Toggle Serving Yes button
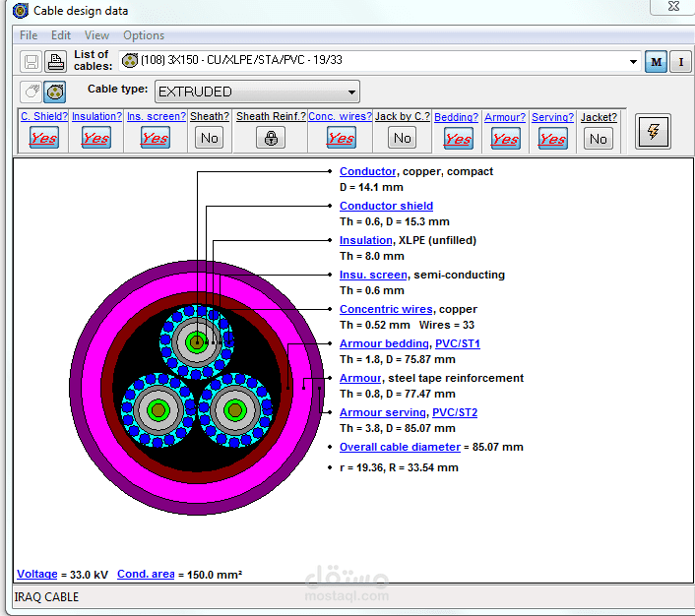This screenshot has width=695, height=616. (552, 139)
